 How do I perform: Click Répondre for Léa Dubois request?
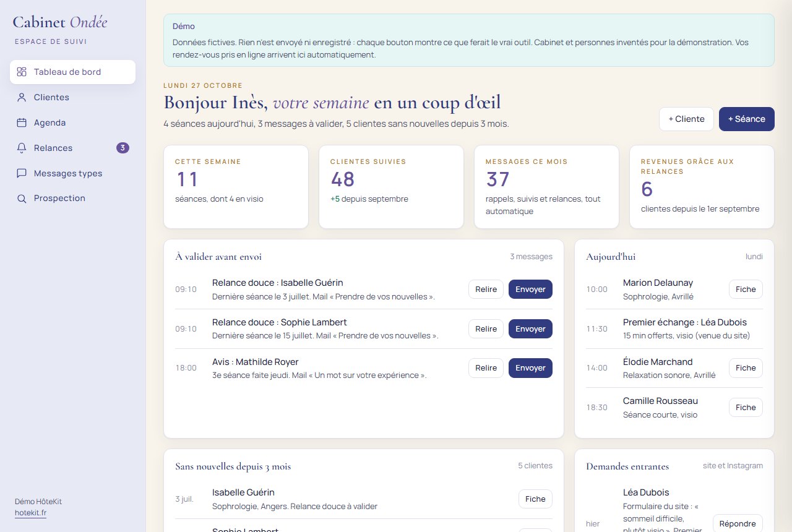[x=738, y=523]
